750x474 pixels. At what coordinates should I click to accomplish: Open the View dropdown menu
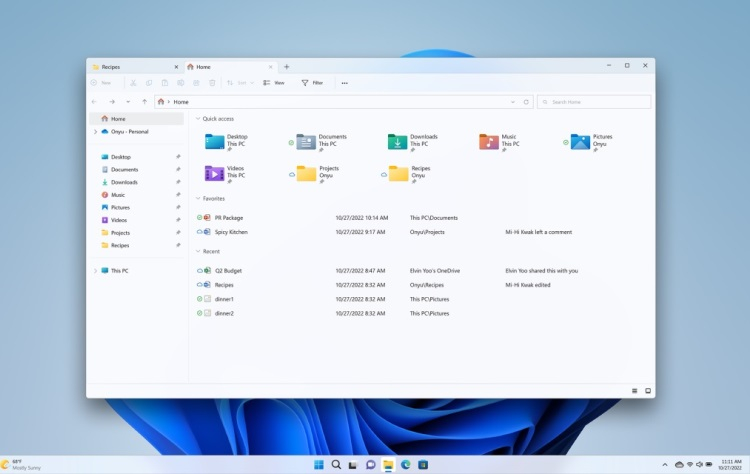273,83
